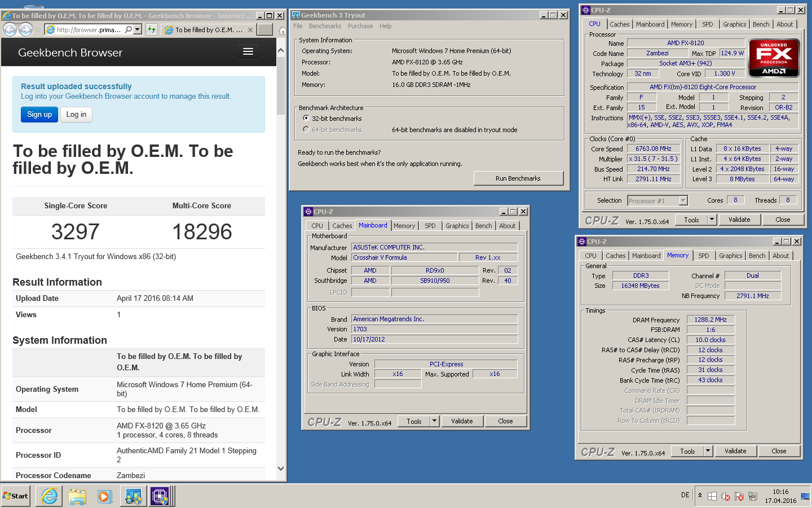The image size is (812, 508).
Task: Open Tools dropdown arrow in Memory CPU-Z window
Action: [708, 451]
